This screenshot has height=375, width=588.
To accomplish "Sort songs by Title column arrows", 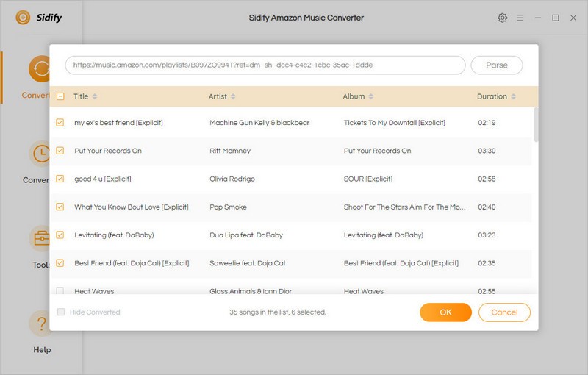I will [x=95, y=96].
